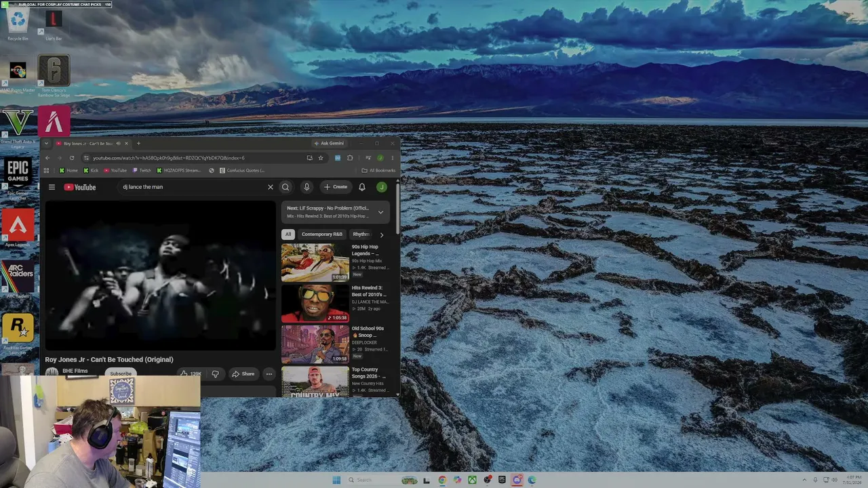Viewport: 868px width, 488px height.
Task: Reload the YouTube page
Action: [x=72, y=158]
